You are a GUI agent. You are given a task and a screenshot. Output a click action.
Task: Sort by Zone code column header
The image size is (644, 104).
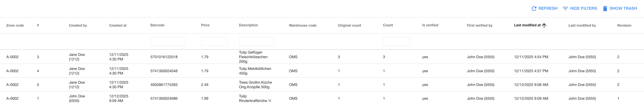tap(15, 25)
